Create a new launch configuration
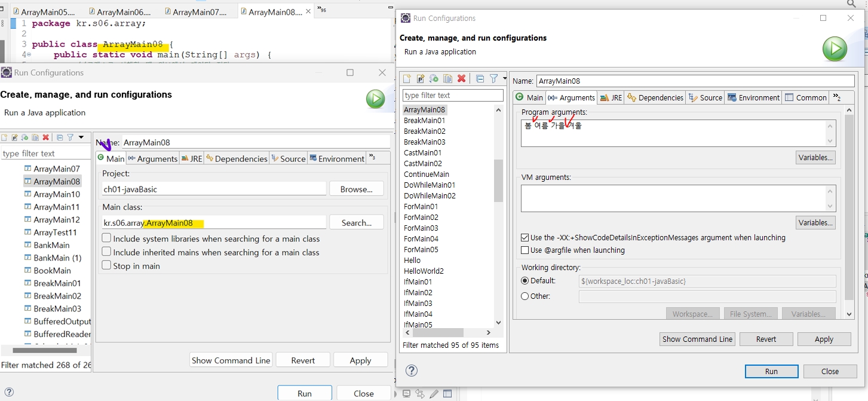 [407, 78]
